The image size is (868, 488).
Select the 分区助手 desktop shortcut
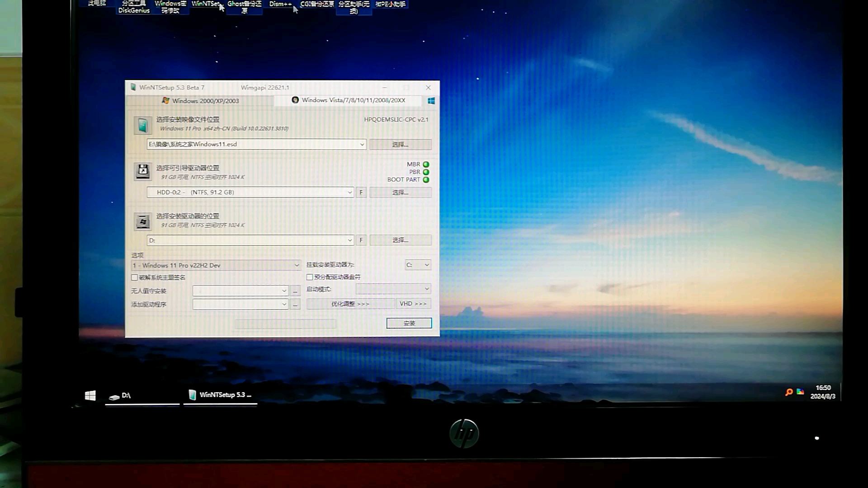click(x=354, y=7)
